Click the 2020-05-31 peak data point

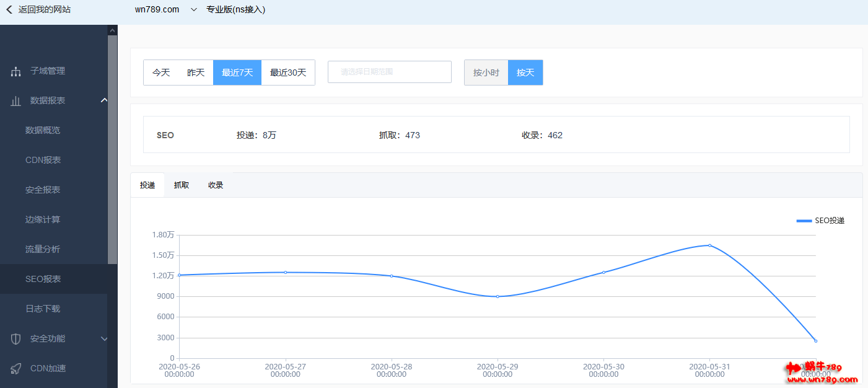(709, 245)
